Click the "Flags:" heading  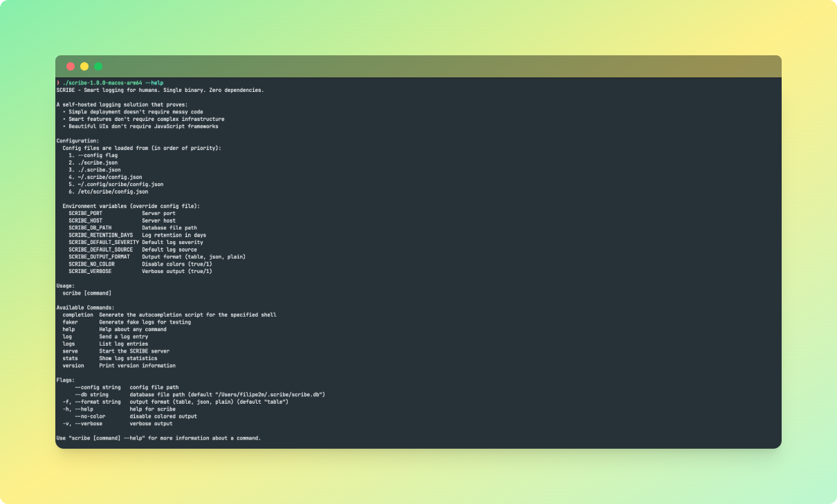[x=66, y=380]
